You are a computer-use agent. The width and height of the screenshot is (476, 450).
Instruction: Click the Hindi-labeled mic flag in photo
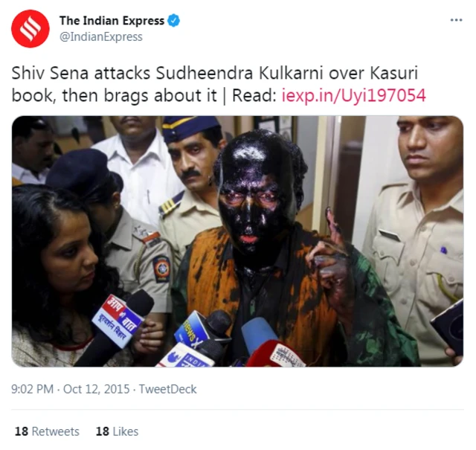tap(118, 321)
